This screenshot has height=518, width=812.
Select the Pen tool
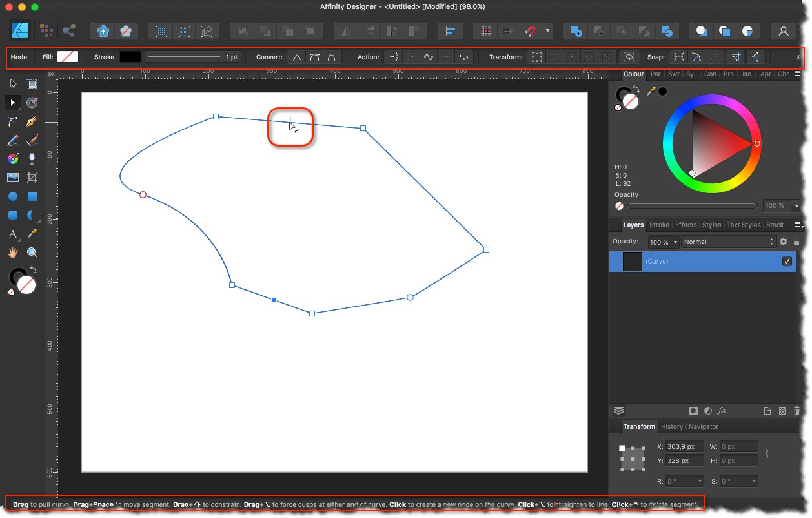pos(32,121)
